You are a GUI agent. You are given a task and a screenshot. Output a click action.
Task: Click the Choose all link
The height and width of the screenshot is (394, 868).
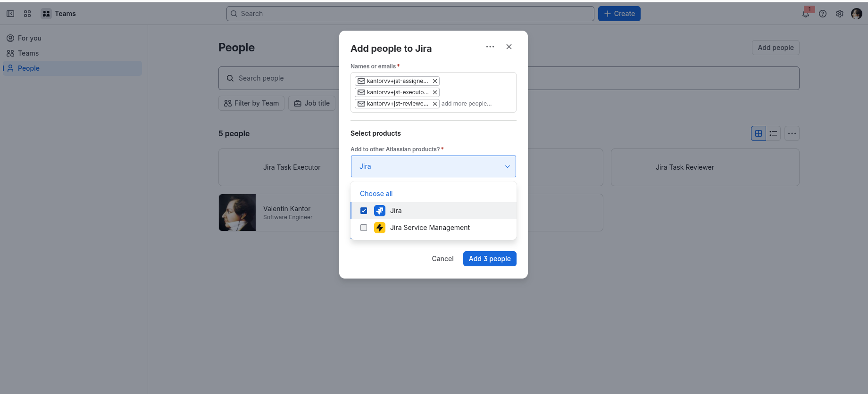pyautogui.click(x=376, y=194)
